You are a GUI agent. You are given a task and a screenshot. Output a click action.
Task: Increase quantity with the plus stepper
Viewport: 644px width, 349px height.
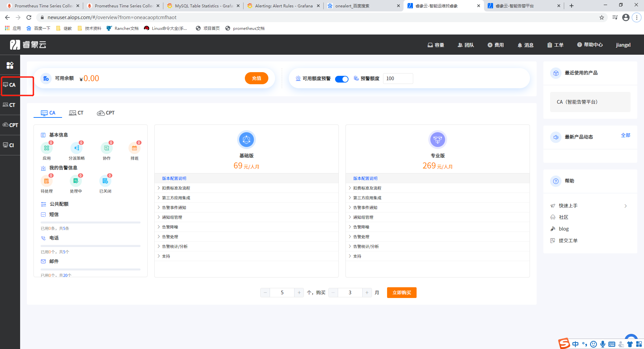click(299, 292)
